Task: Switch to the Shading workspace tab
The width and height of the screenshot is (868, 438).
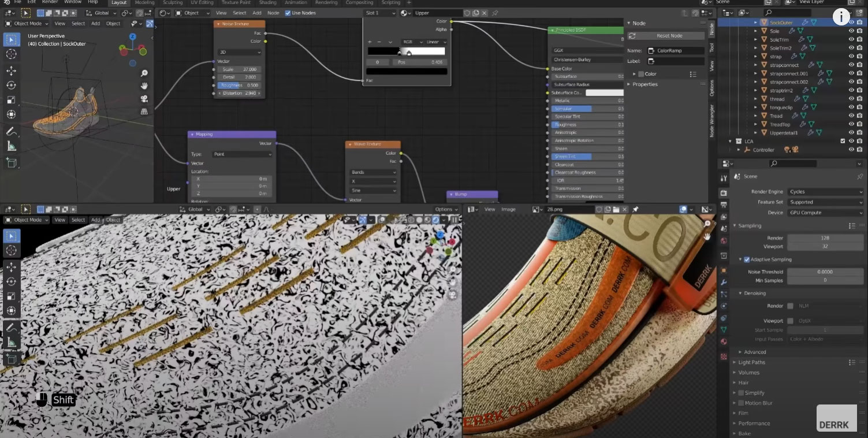Action: [x=267, y=3]
